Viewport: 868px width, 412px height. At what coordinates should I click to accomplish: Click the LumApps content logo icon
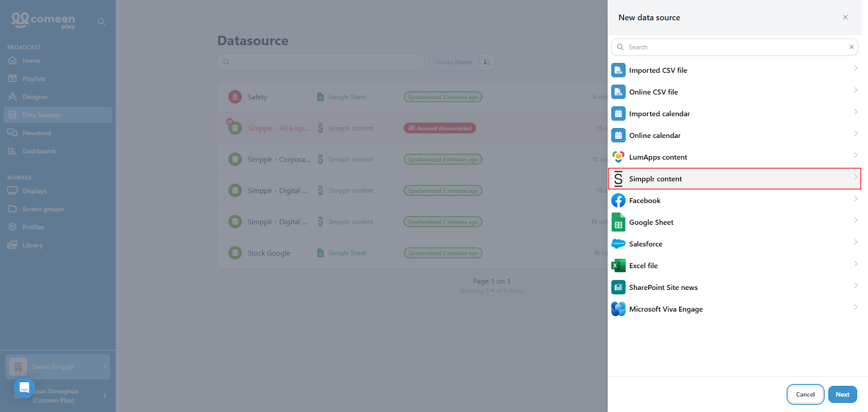pyautogui.click(x=618, y=157)
